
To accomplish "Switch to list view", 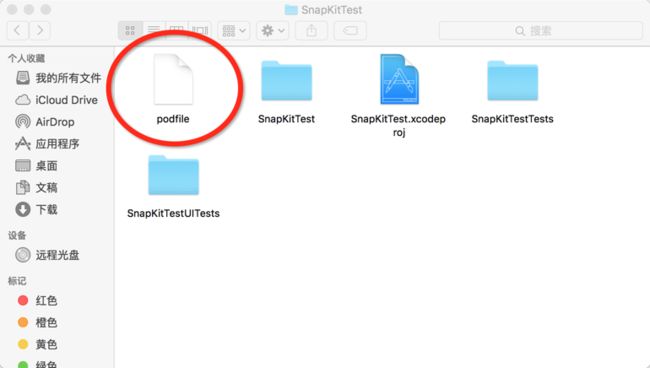I will point(154,30).
